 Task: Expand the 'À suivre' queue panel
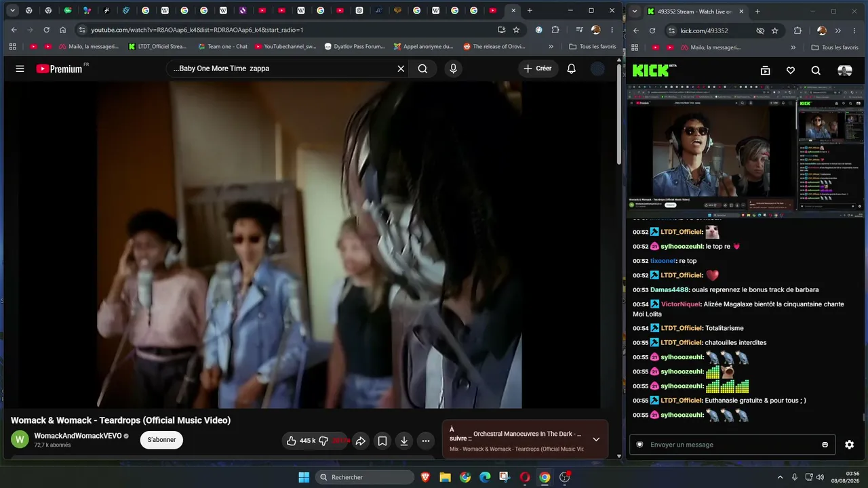(596, 439)
